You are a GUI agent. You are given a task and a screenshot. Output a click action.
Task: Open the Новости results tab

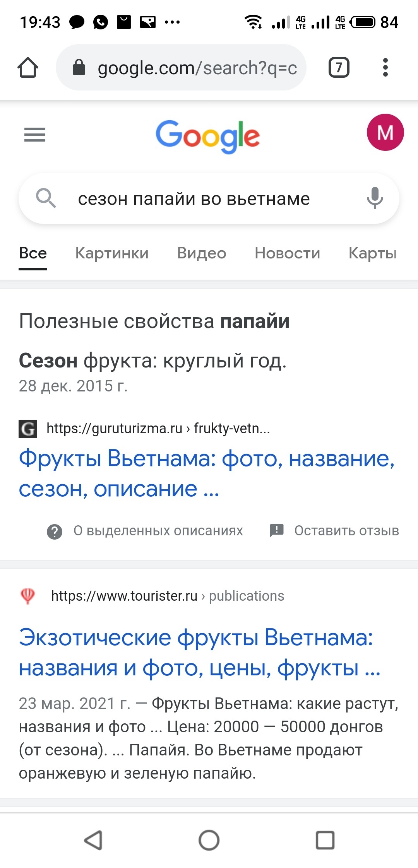[287, 253]
